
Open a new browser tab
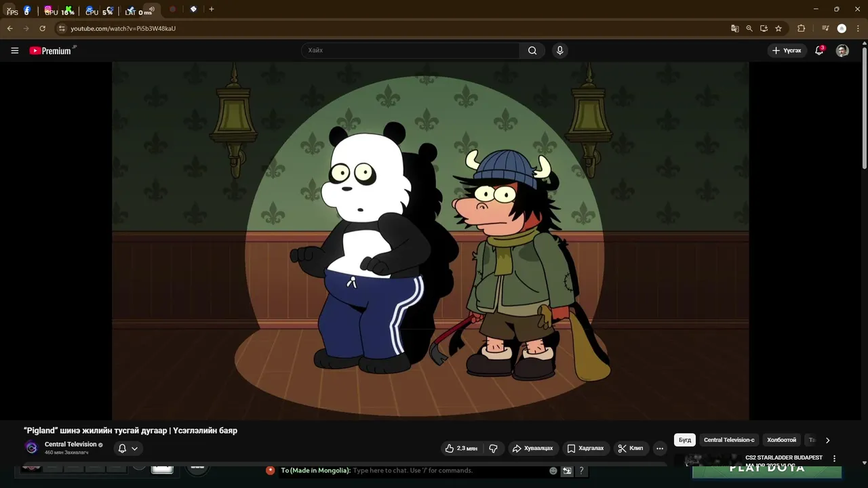[212, 9]
